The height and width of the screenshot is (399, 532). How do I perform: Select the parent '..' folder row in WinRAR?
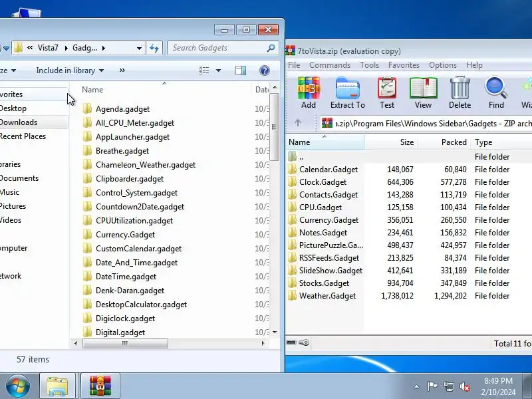coord(409,157)
